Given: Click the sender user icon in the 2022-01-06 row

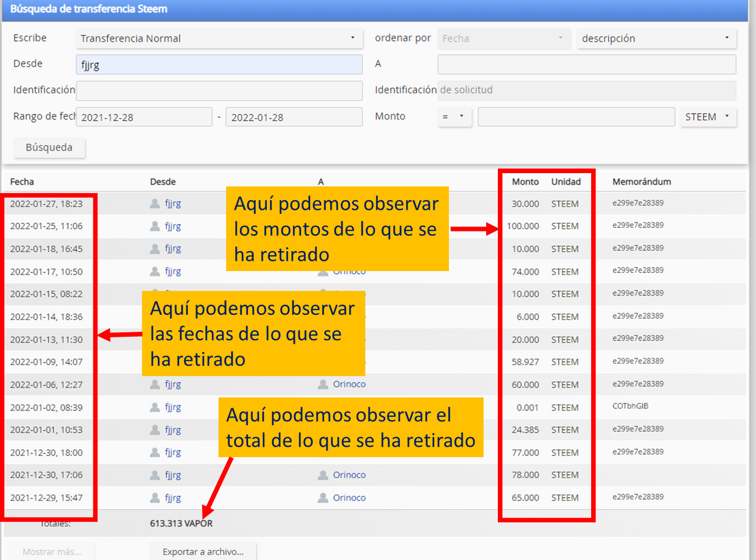Looking at the screenshot, I should click(155, 385).
